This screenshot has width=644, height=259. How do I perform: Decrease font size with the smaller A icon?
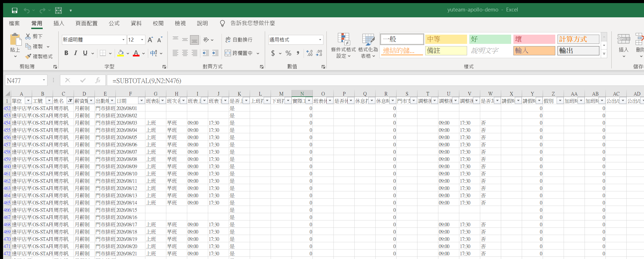160,40
